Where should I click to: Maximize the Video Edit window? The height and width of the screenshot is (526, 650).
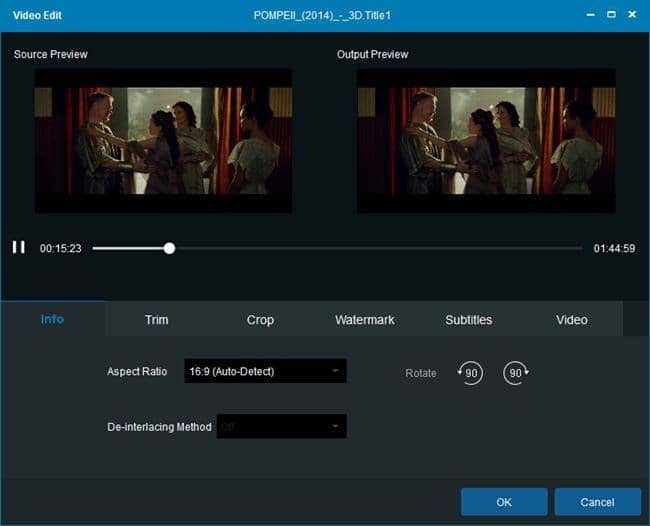pos(611,15)
